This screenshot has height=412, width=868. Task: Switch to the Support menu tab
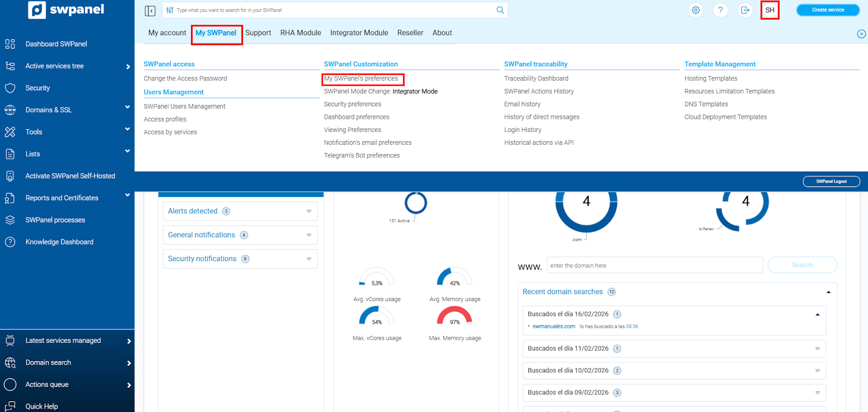pos(258,33)
